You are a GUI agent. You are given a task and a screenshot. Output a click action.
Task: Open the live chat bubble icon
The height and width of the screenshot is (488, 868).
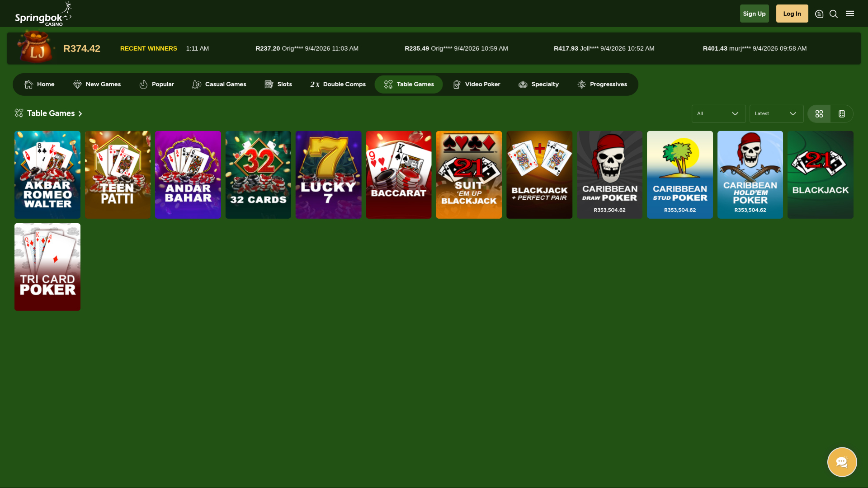842,462
